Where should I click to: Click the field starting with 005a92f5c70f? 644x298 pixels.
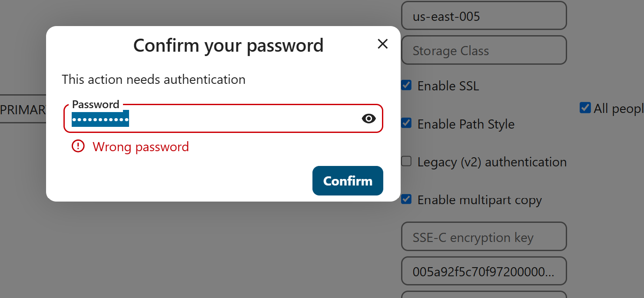pyautogui.click(x=484, y=272)
